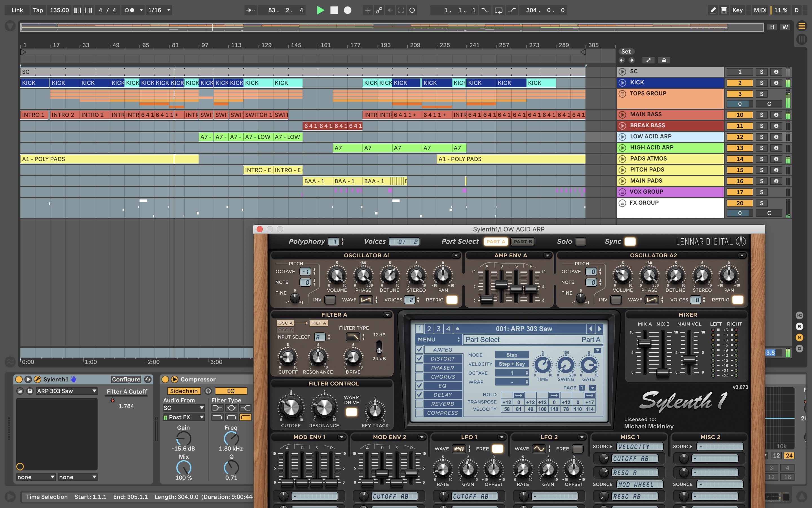
Task: Enable Draw Mode pencil icon
Action: [713, 10]
